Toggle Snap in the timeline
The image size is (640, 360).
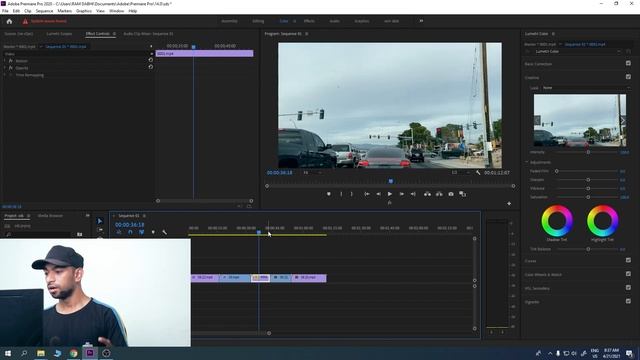pyautogui.click(x=130, y=232)
